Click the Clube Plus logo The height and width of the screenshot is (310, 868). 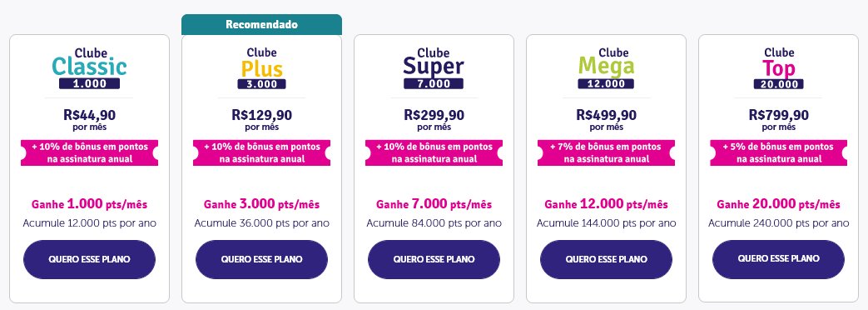pyautogui.click(x=262, y=68)
